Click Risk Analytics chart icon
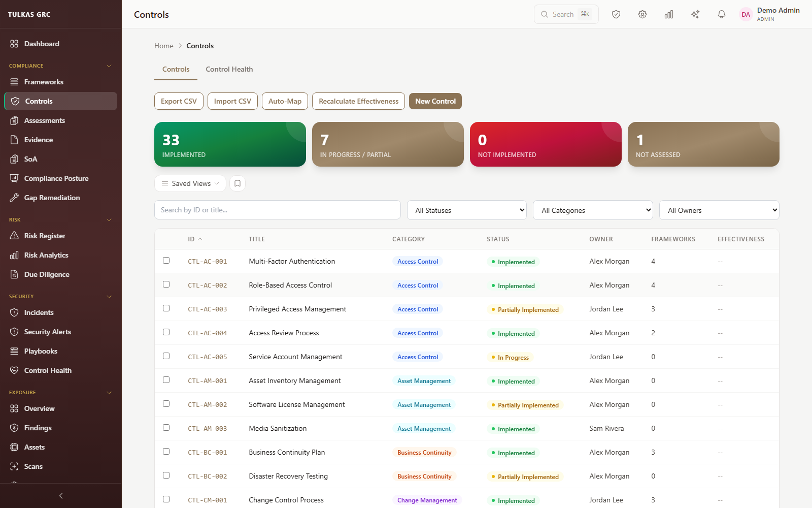The width and height of the screenshot is (812, 508). point(14,255)
